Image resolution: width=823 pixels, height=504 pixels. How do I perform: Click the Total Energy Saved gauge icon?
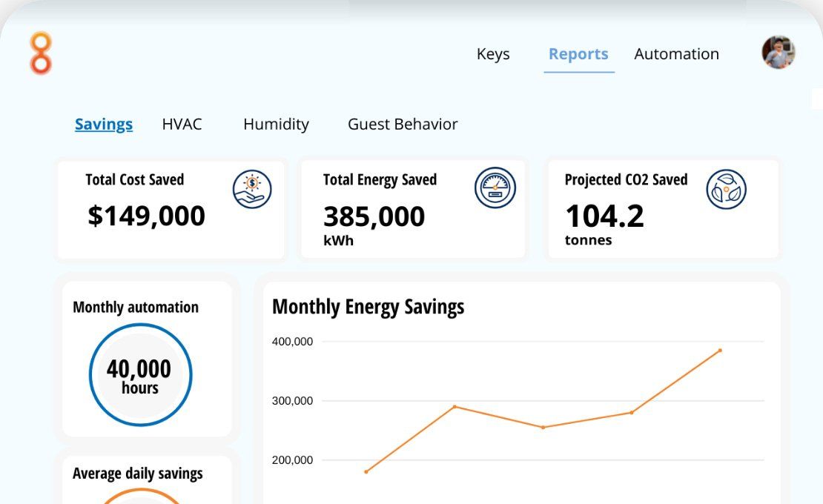pos(495,188)
